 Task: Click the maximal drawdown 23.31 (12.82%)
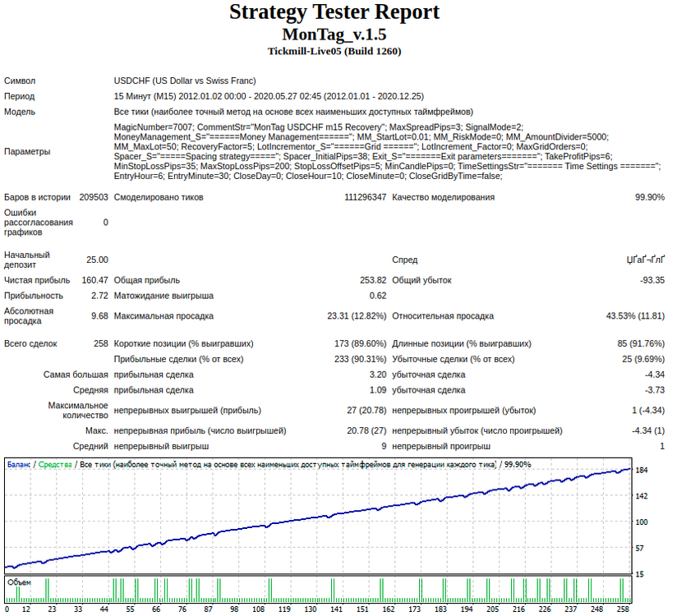click(357, 316)
